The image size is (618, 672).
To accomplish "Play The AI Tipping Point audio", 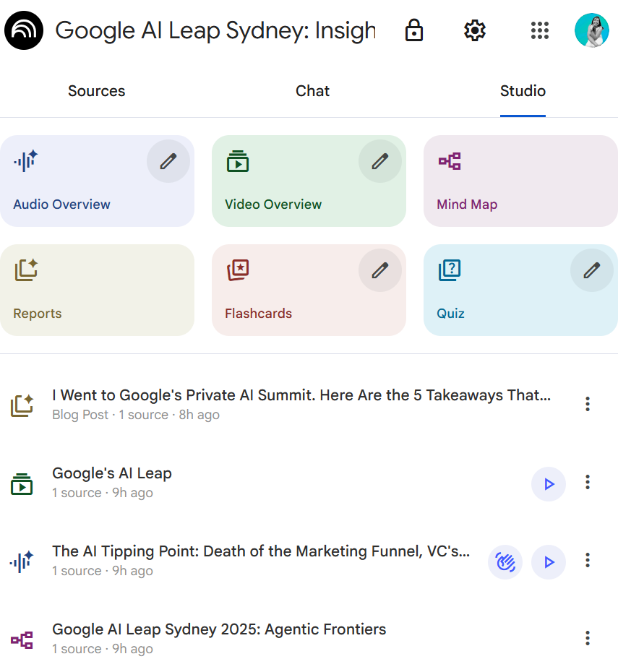I will point(549,562).
